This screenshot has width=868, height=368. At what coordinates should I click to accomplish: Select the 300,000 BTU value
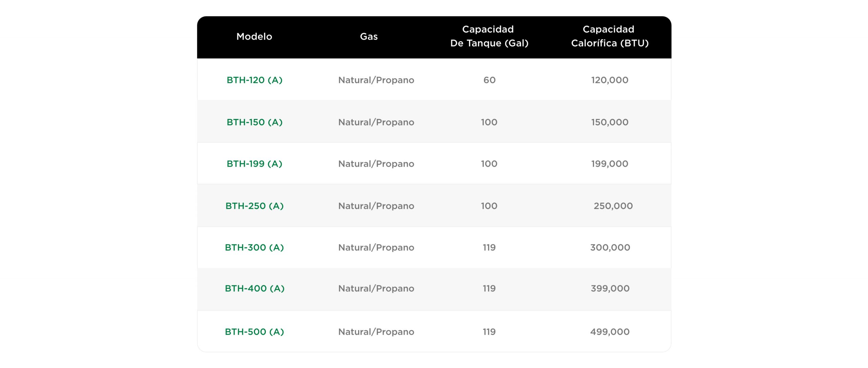610,247
